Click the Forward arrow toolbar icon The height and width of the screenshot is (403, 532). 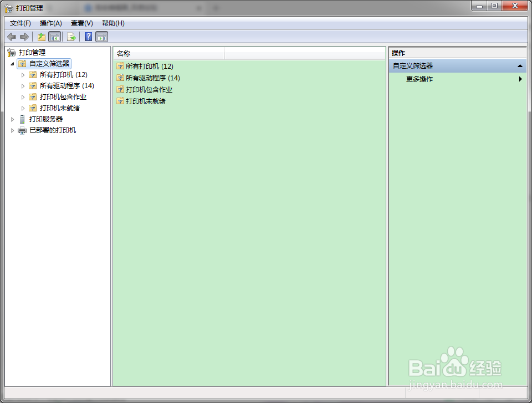point(24,37)
